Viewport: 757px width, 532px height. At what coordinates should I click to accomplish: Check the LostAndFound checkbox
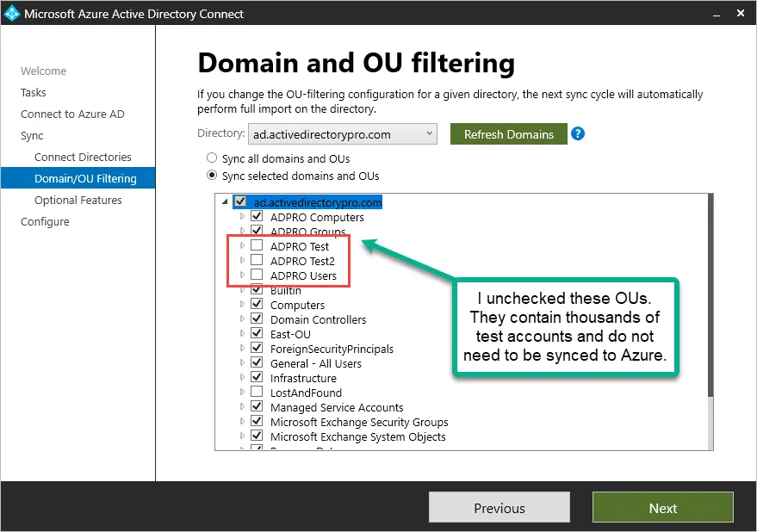(x=257, y=392)
